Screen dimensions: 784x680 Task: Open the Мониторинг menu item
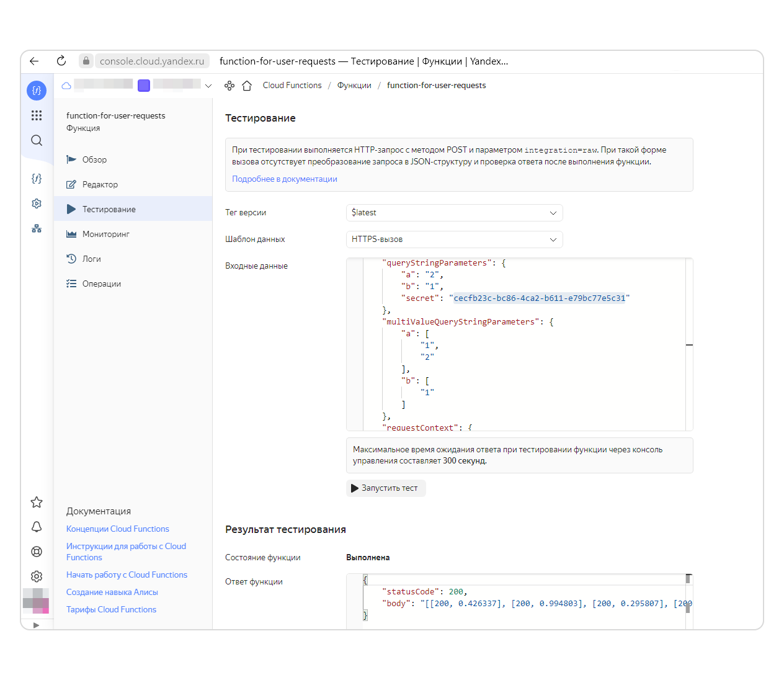coord(133,234)
